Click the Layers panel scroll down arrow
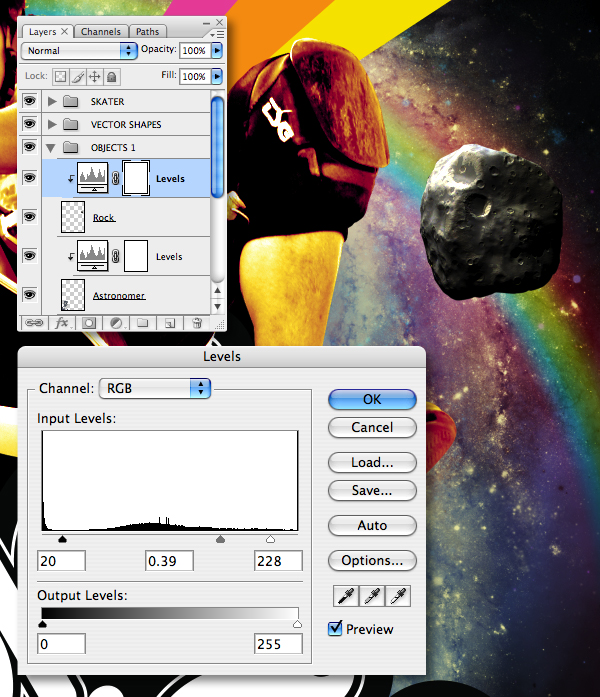 (x=217, y=306)
